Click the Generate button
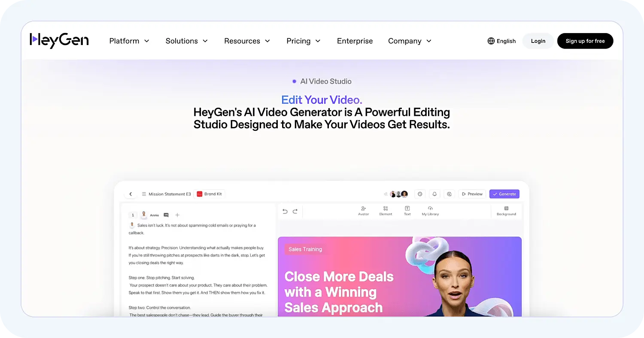This screenshot has width=644, height=338. coord(504,194)
